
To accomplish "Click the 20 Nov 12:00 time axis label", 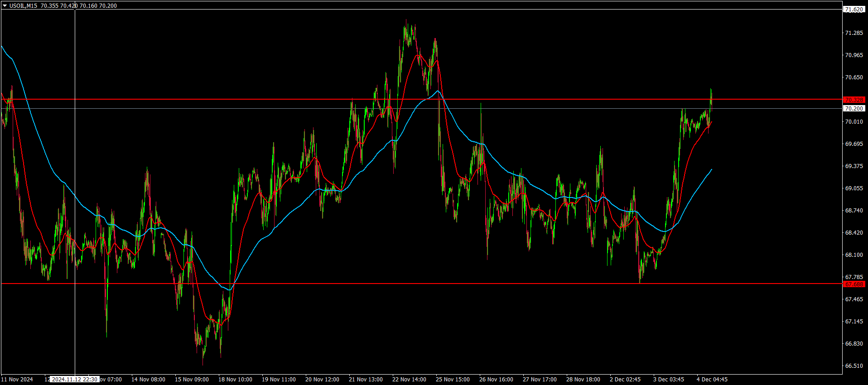I will click(x=322, y=380).
